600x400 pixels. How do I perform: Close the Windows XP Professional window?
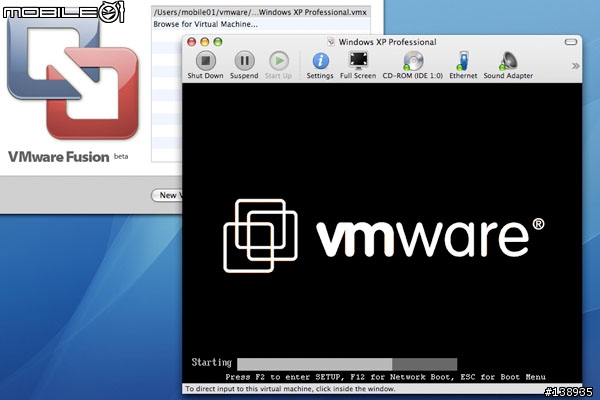click(191, 42)
